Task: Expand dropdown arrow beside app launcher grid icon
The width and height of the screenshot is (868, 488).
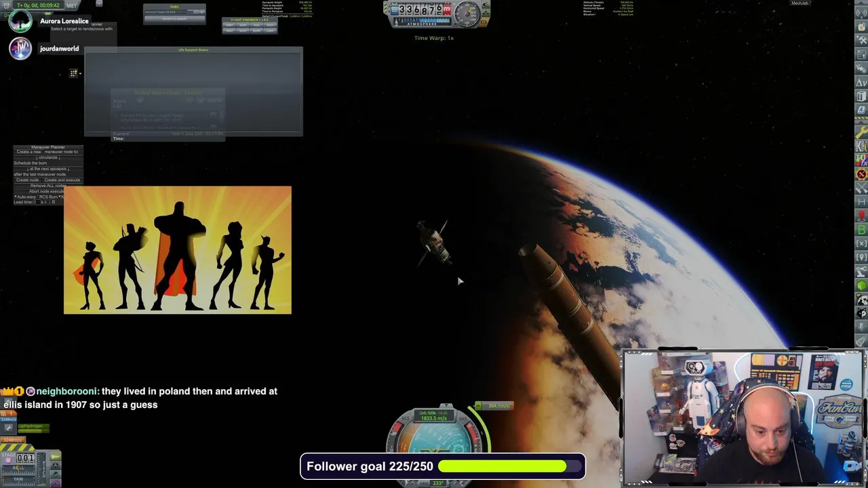Action: 80,73
